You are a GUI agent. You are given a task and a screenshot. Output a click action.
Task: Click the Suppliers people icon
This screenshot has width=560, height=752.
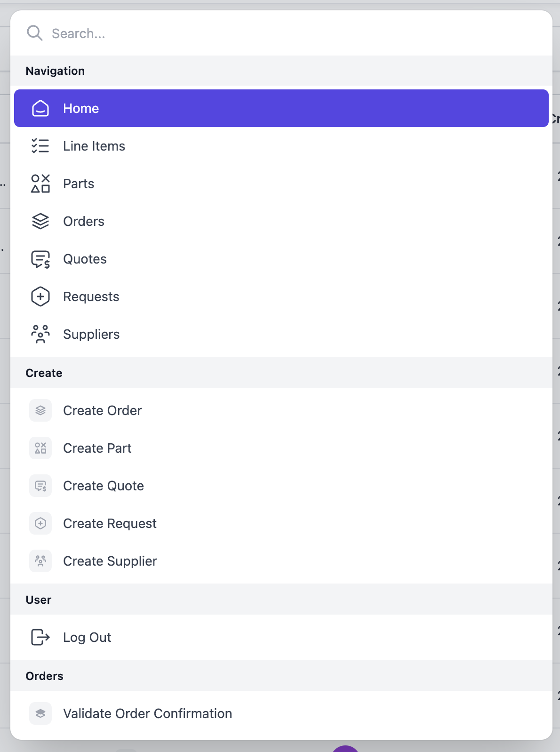(40, 334)
